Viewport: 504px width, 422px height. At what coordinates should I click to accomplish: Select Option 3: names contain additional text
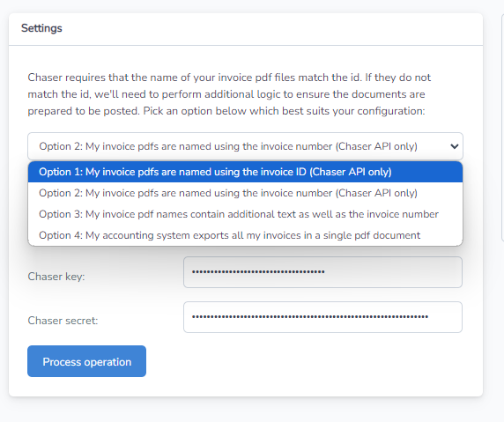click(245, 214)
